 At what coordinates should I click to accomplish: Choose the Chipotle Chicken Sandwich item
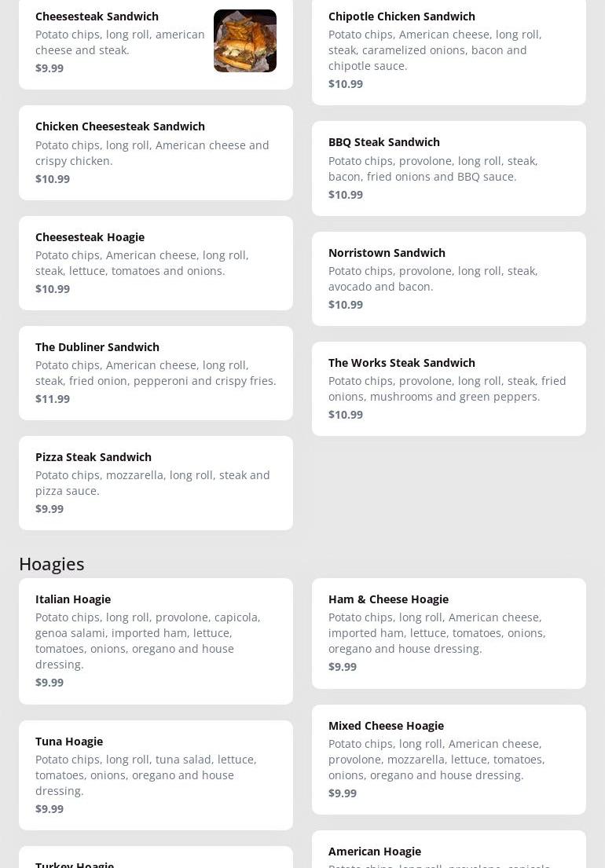point(448,49)
